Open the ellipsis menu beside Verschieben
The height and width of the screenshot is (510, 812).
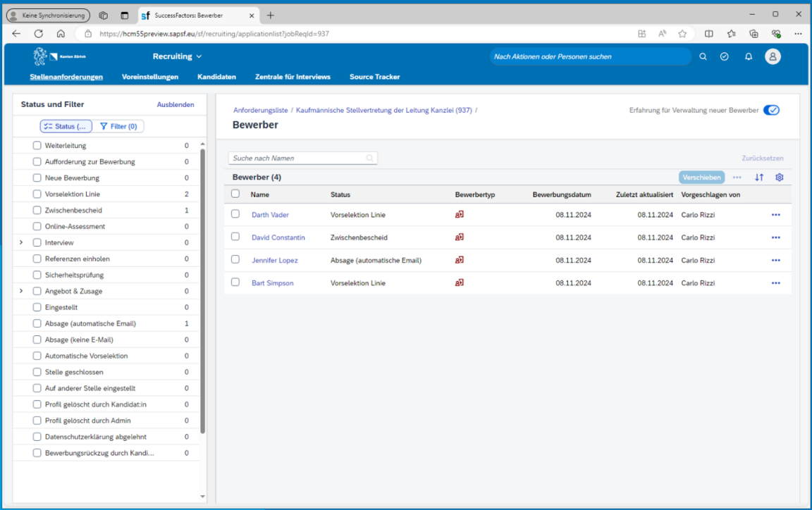click(x=737, y=178)
